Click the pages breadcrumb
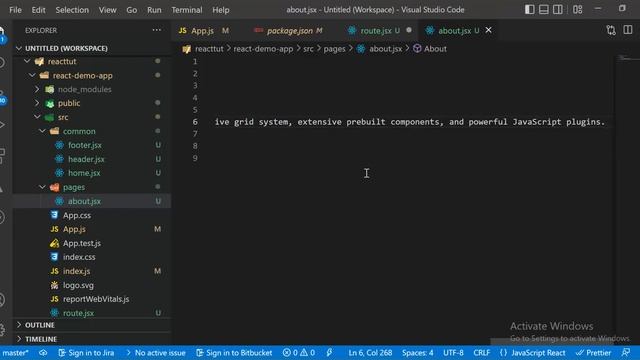This screenshot has height=360, width=640. pyautogui.click(x=334, y=49)
